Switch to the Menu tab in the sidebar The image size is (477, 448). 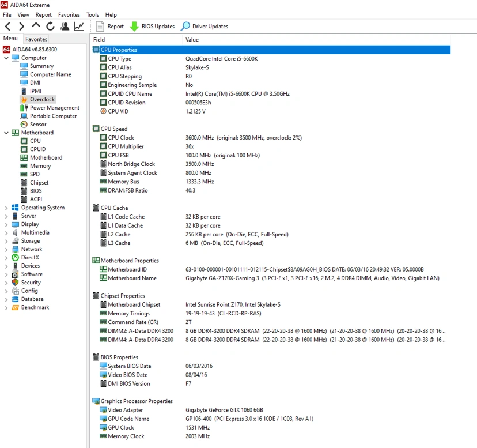tap(10, 39)
